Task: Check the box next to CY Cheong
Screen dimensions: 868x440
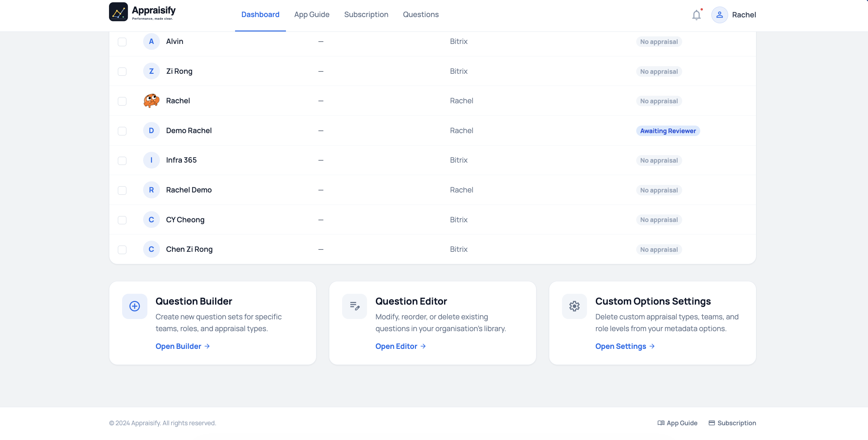Action: point(122,220)
